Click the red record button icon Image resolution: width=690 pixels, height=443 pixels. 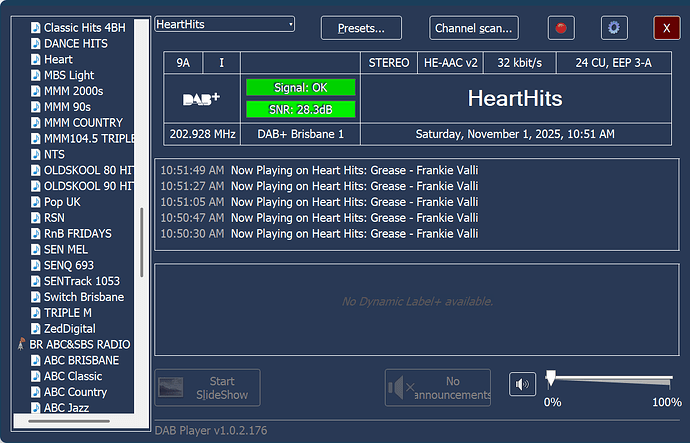[561, 28]
